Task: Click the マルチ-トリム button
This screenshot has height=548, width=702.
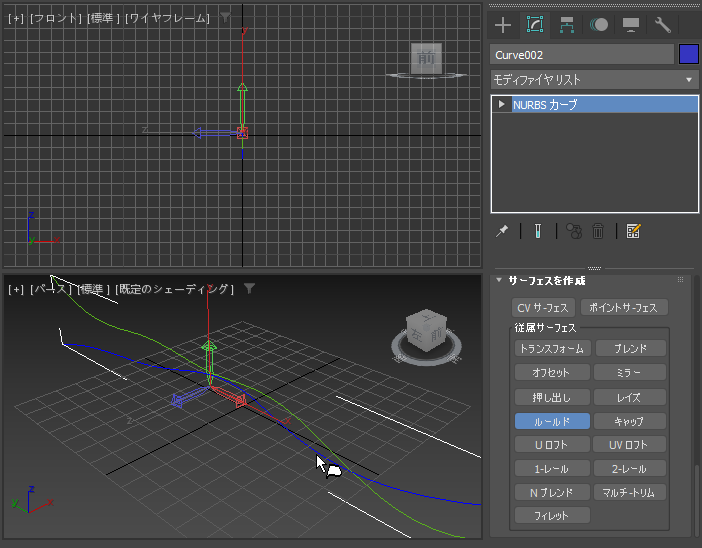Action: click(x=629, y=492)
